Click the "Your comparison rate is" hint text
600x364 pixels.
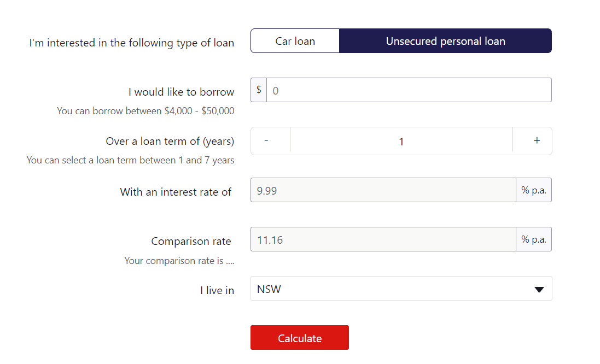(x=179, y=261)
